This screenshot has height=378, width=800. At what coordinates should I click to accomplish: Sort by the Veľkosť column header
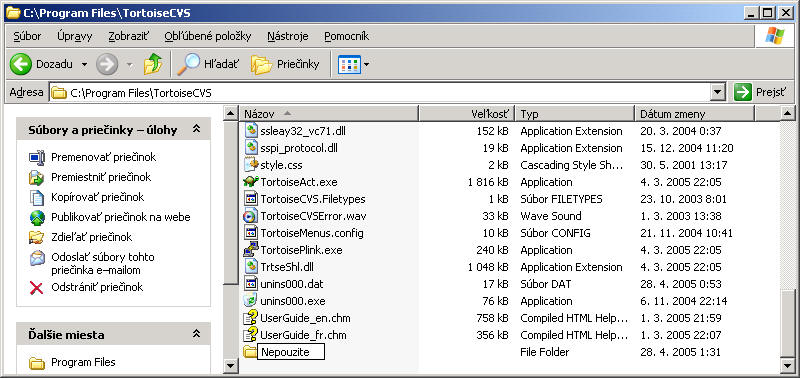coord(467,114)
